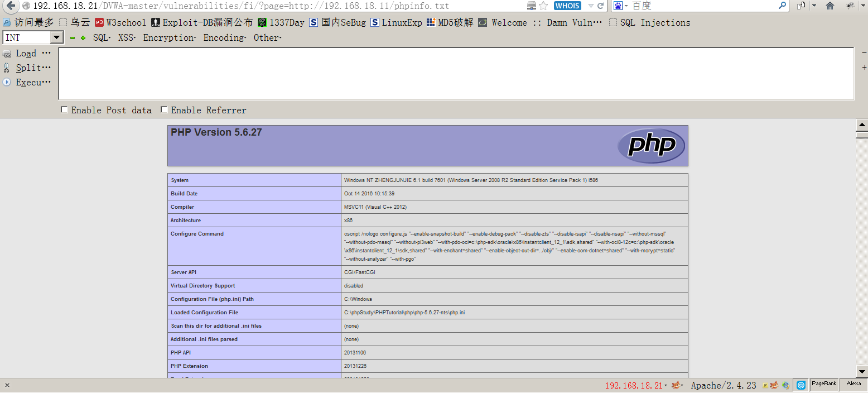
Task: Enable Referrer checkbox
Action: point(164,110)
